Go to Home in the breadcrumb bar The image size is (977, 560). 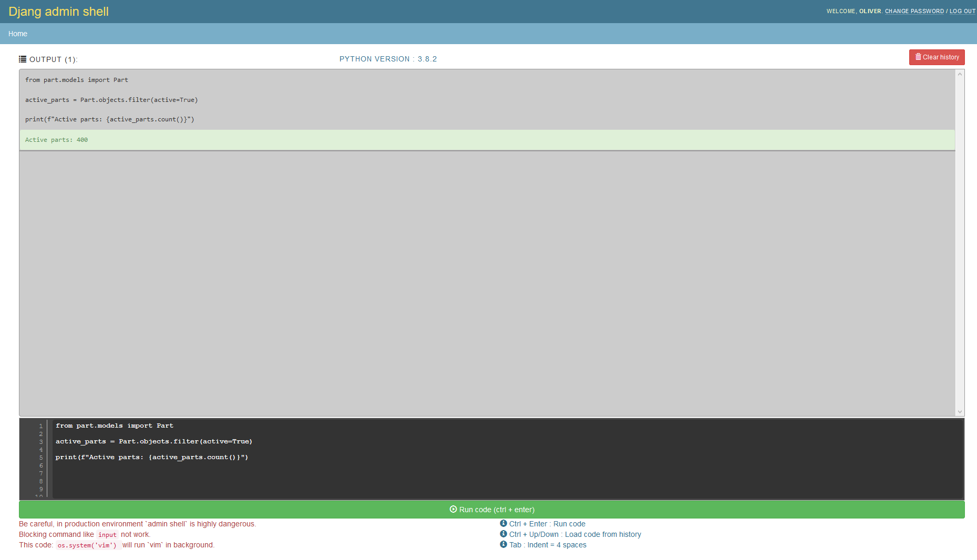(x=18, y=34)
